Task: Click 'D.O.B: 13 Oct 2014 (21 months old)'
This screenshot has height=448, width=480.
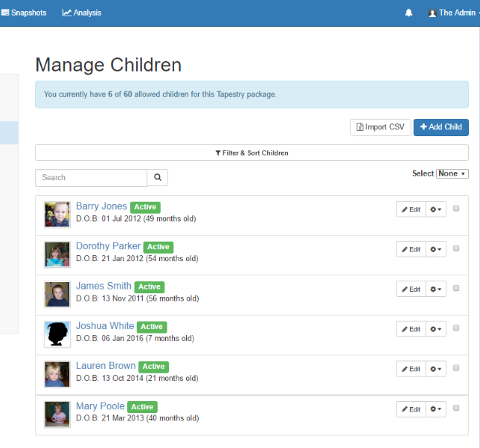Action: point(137,379)
